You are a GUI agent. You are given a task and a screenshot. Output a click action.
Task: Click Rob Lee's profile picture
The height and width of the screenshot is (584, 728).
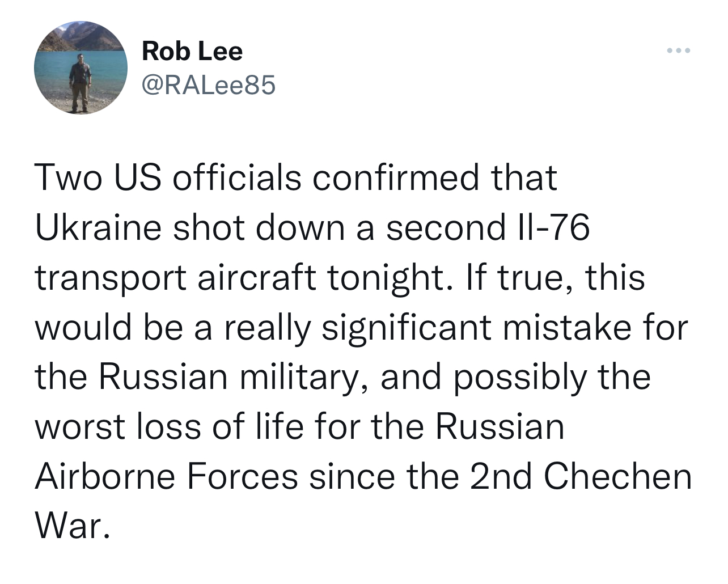point(81,67)
